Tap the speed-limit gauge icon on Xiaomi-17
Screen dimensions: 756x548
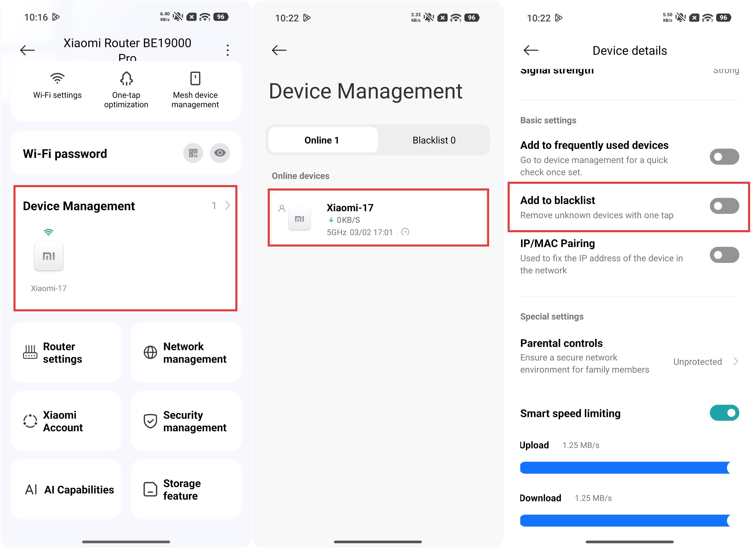pos(405,232)
